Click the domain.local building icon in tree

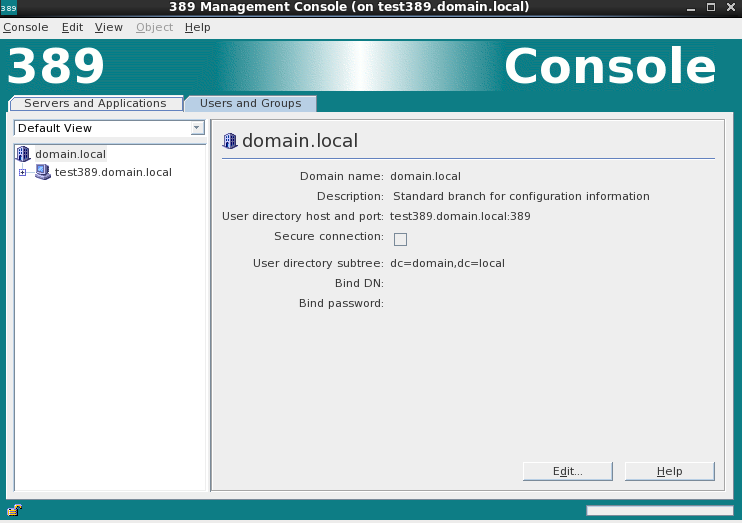[x=23, y=154]
